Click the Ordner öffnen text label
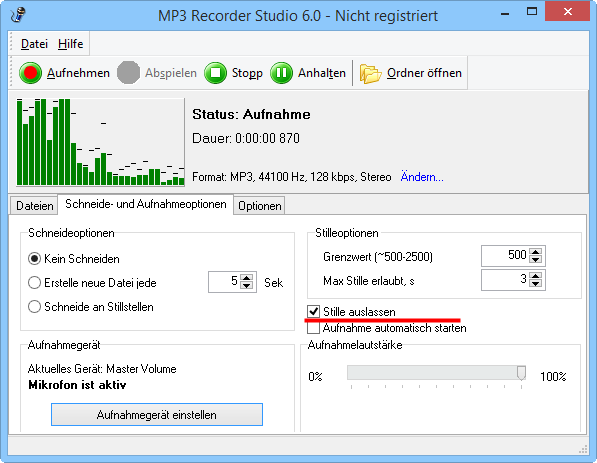 point(424,73)
